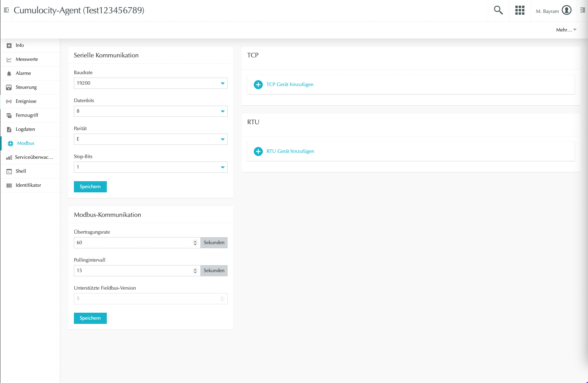588x383 pixels.
Task: Open the Steuerung tab
Action: tap(30, 87)
